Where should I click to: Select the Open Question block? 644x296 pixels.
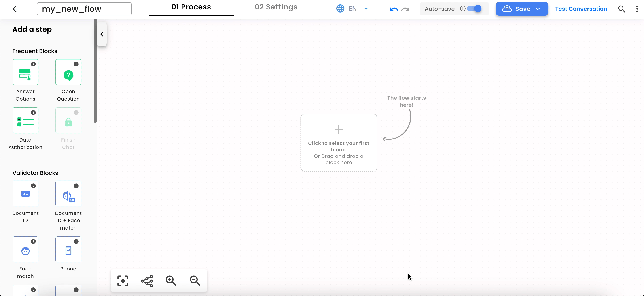tap(68, 72)
